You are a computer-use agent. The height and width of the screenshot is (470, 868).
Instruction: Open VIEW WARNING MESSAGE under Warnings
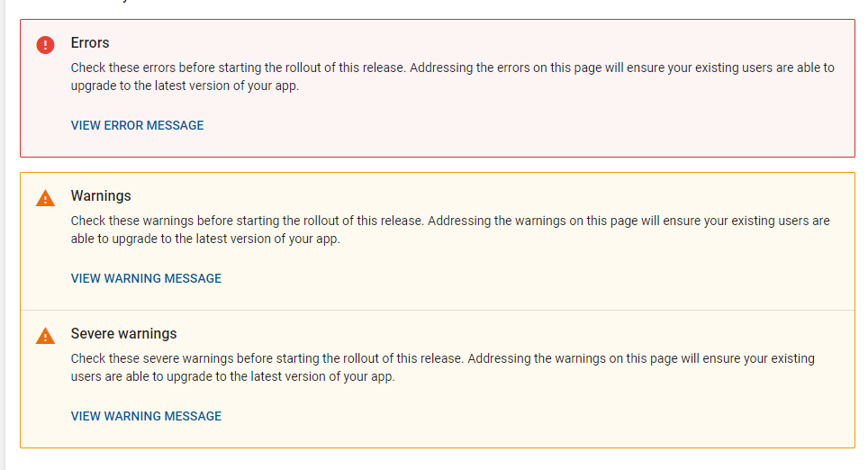pos(146,278)
